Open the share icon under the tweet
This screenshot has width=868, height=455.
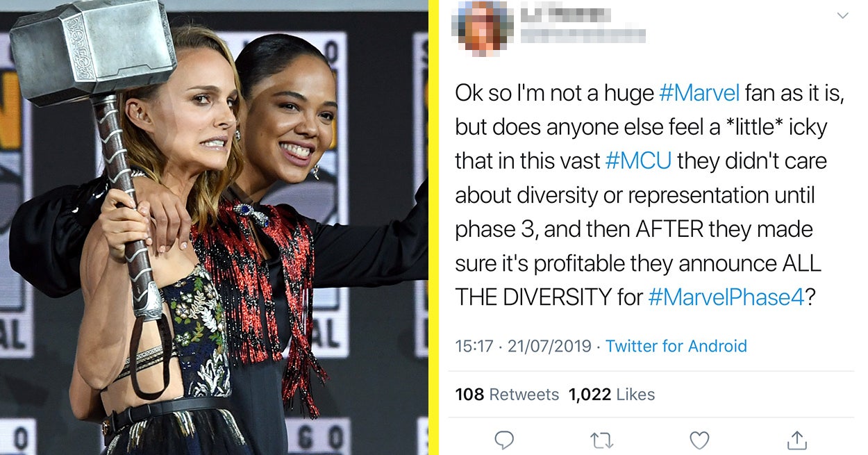point(796,440)
